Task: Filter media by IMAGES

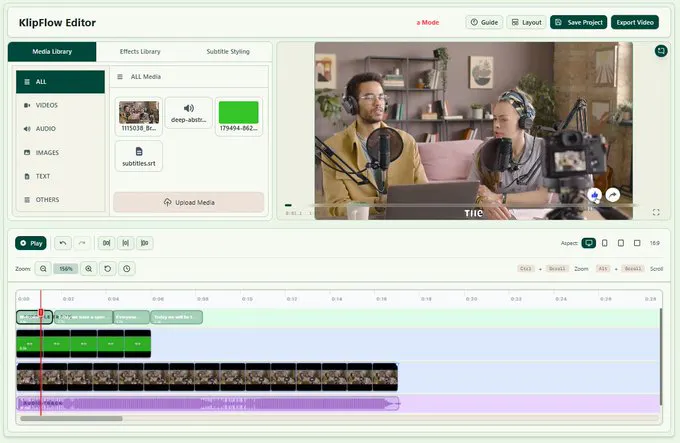Action: (x=60, y=153)
